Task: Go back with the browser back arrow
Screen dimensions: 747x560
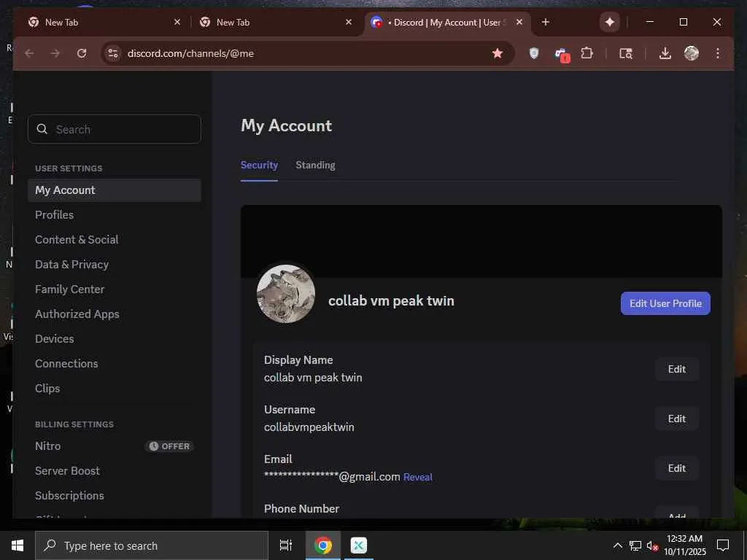Action: tap(29, 53)
